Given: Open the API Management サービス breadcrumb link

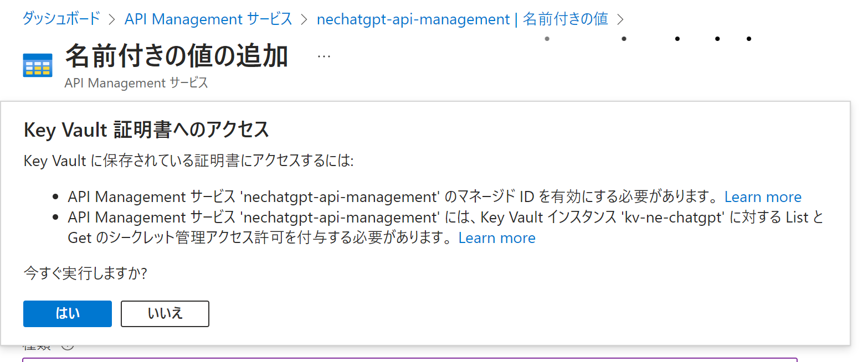Looking at the screenshot, I should (208, 19).
